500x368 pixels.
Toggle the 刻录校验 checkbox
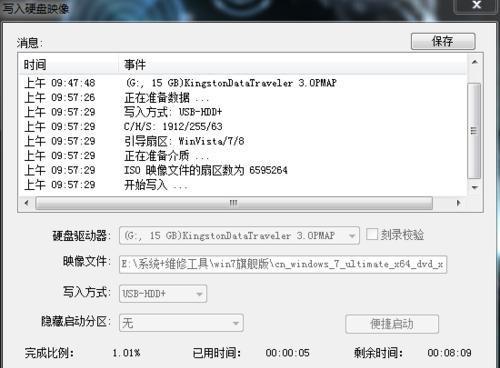[x=372, y=234]
